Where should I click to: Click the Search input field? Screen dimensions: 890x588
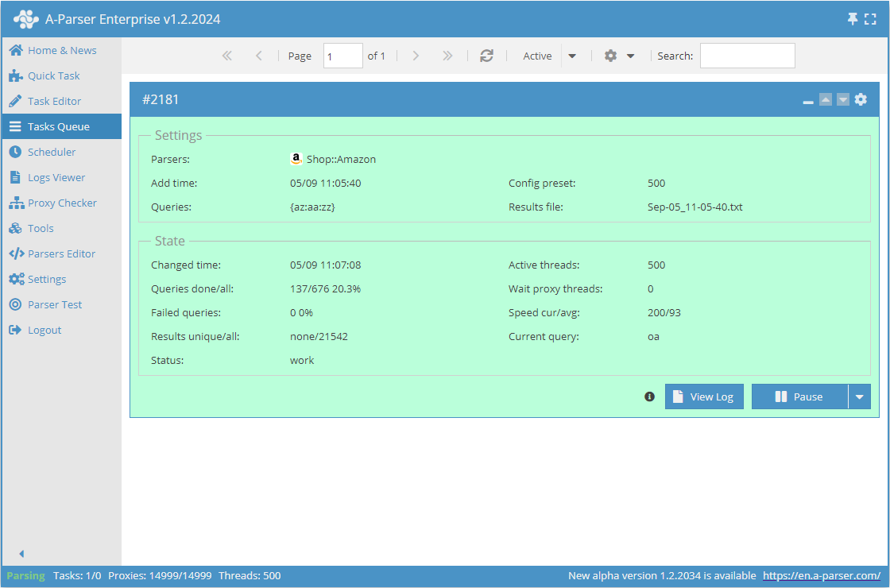click(747, 56)
